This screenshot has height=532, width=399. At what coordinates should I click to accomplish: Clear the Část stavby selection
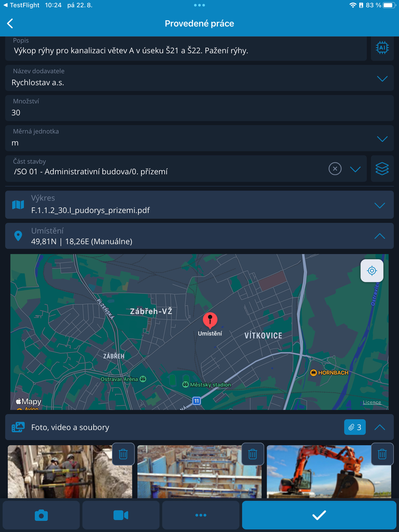tap(335, 169)
